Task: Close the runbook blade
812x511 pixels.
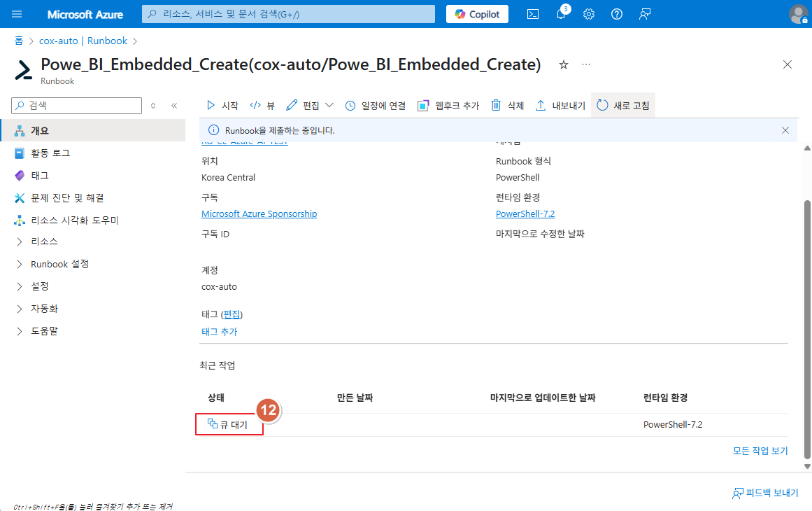Action: pyautogui.click(x=787, y=65)
